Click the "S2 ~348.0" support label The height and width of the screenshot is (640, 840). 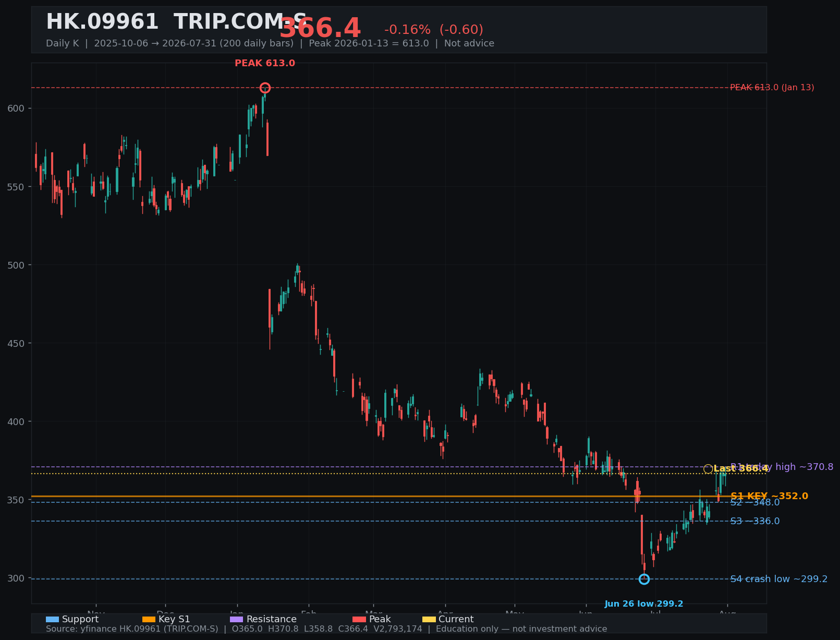pyautogui.click(x=755, y=502)
